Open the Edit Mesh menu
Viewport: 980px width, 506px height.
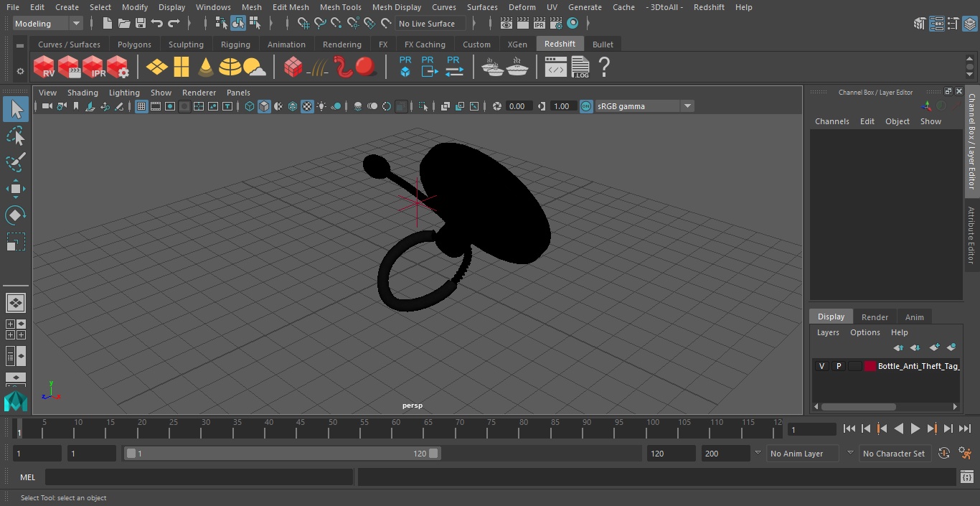291,7
